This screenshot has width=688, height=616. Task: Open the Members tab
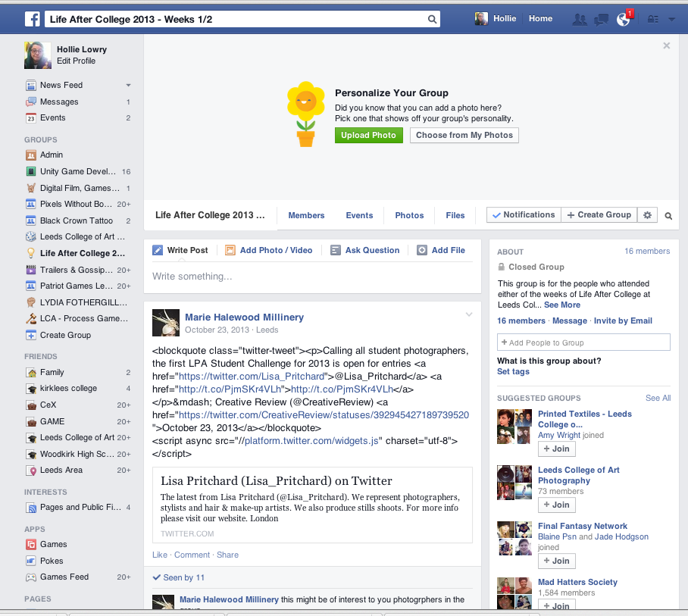click(x=306, y=215)
